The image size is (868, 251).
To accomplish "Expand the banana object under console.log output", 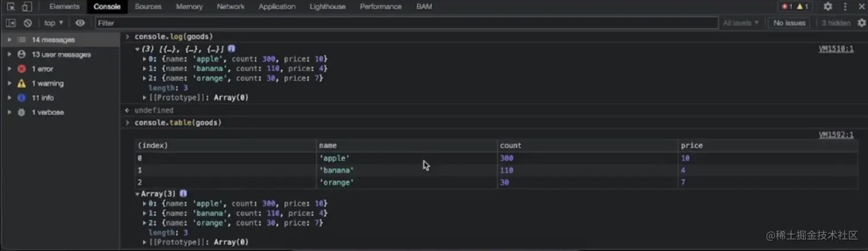I will (x=145, y=69).
